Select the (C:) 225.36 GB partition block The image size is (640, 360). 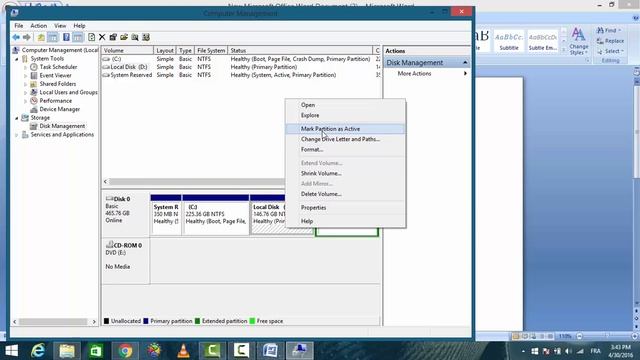click(x=216, y=215)
